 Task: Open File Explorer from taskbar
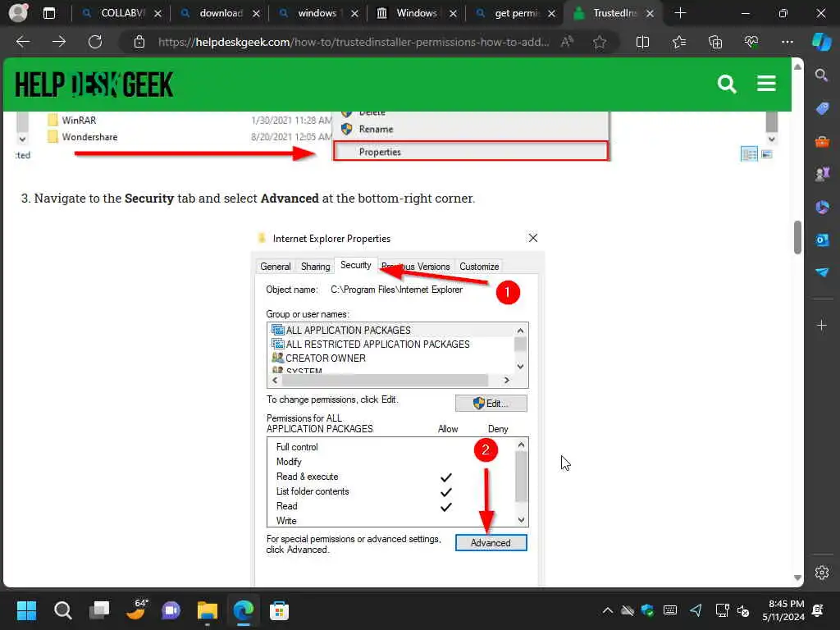click(208, 610)
